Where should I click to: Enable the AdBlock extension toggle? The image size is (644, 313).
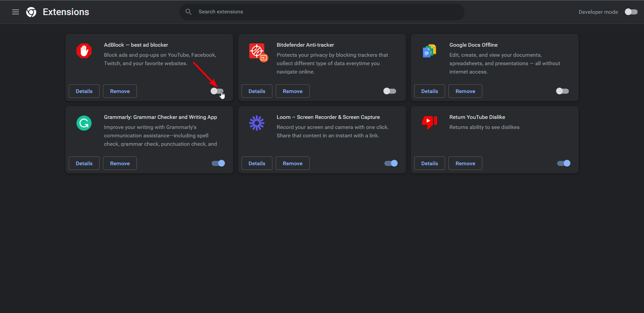click(x=217, y=91)
